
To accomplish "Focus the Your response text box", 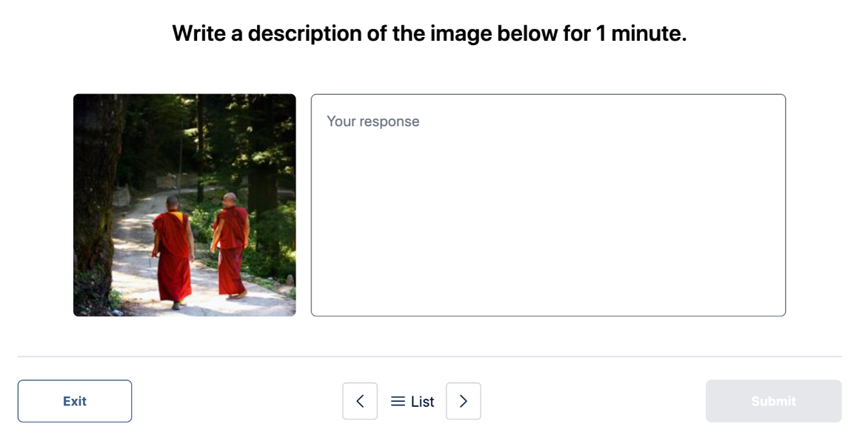I will pos(548,205).
